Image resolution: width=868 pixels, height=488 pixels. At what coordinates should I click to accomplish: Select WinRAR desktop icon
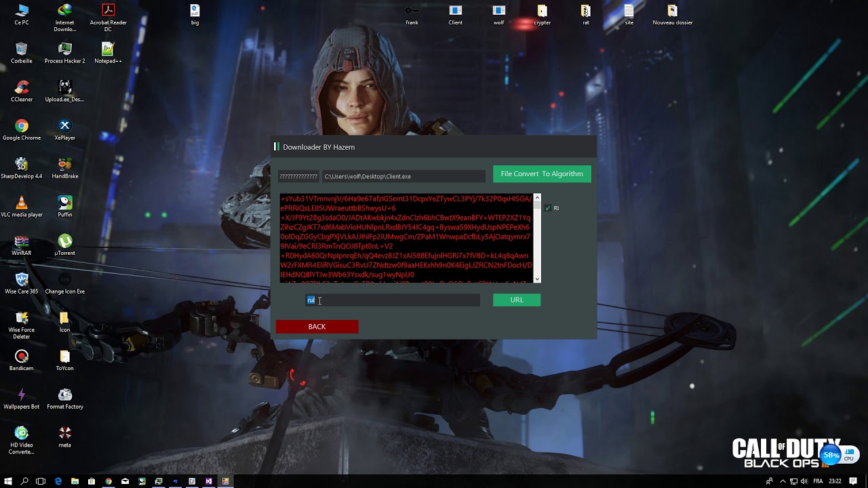[22, 245]
